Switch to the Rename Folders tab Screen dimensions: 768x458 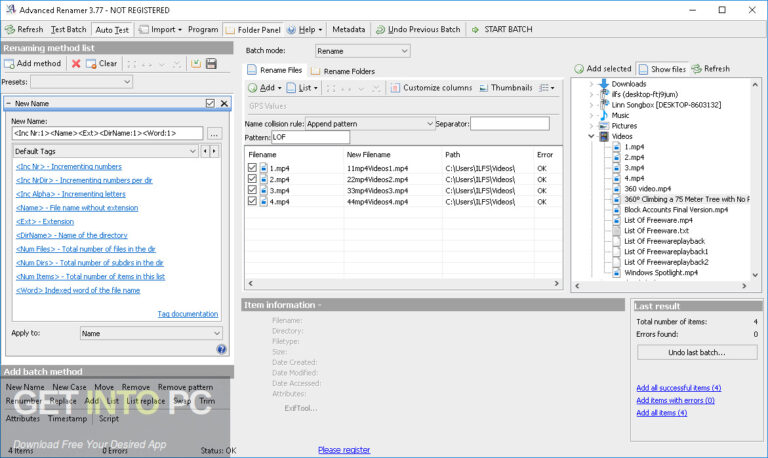point(343,71)
